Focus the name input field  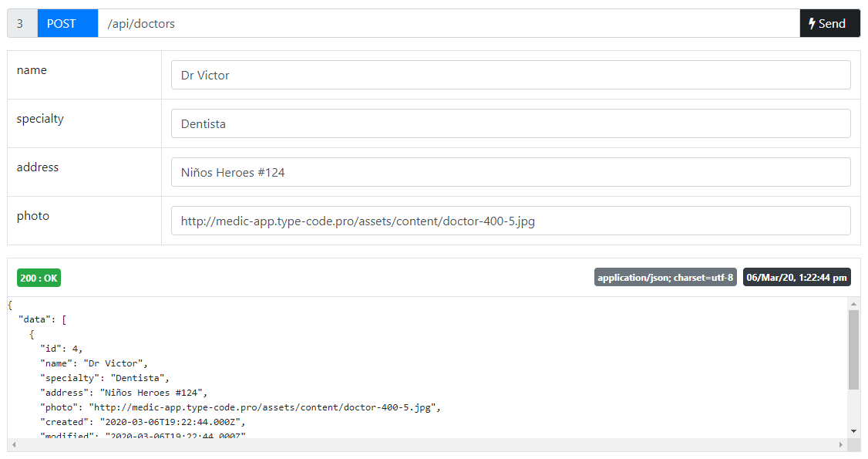click(x=510, y=75)
